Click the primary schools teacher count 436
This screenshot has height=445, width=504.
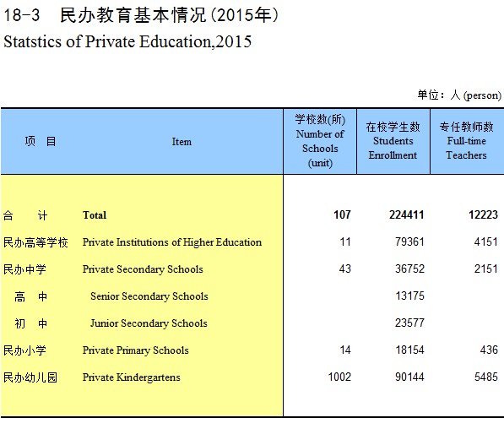point(489,350)
